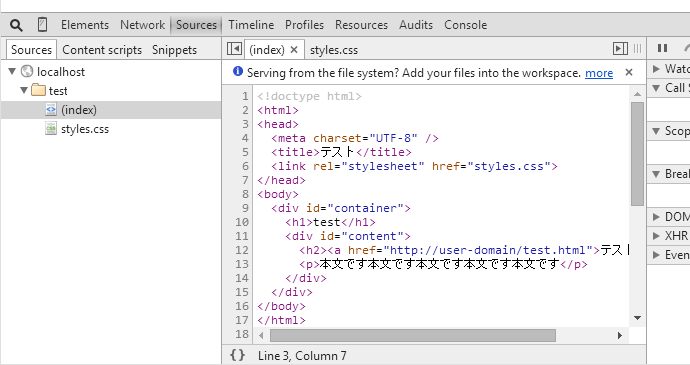The height and width of the screenshot is (365, 690).
Task: Click the test folder icon
Action: 38,90
